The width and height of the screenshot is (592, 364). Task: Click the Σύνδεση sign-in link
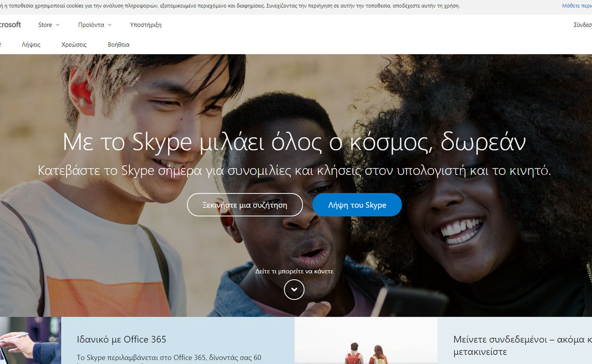click(582, 25)
